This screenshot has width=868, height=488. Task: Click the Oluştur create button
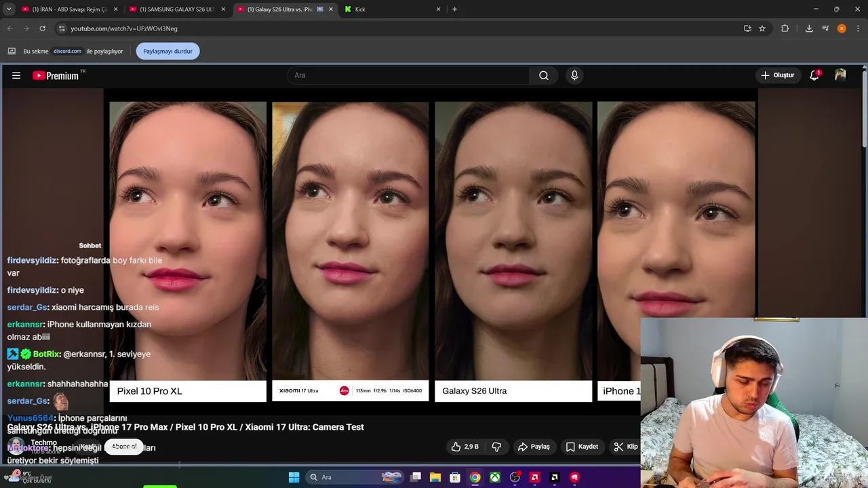click(x=777, y=75)
